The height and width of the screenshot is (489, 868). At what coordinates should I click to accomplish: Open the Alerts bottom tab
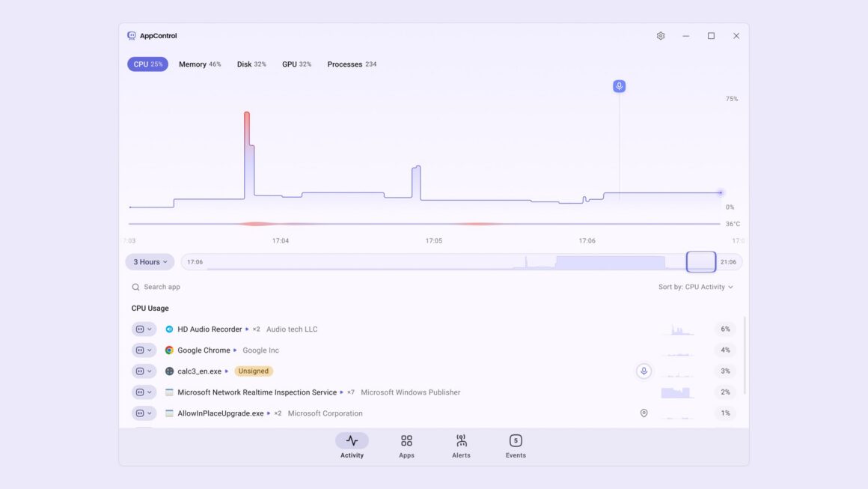(x=461, y=446)
